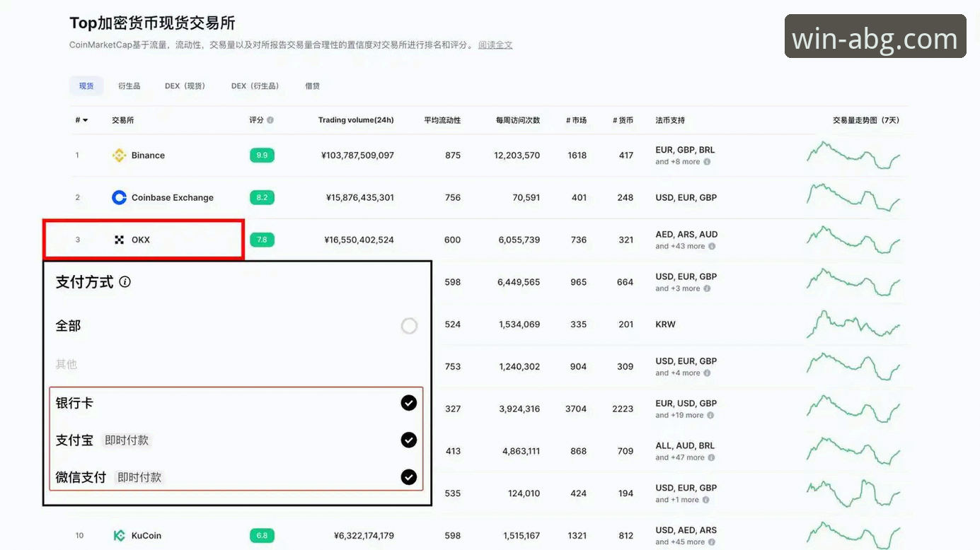Disable the 微信支付 即时付款 checkbox
Screen dimensions: 980x550
(x=408, y=476)
